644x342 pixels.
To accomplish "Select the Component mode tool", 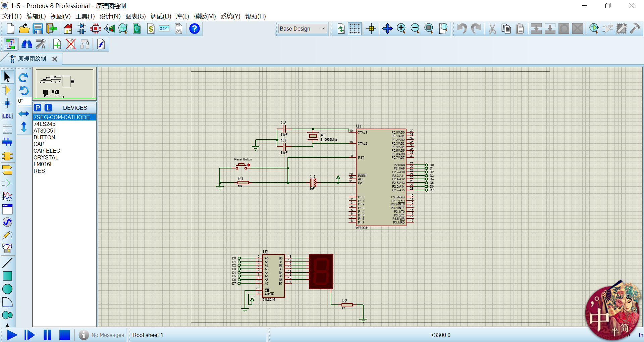I will click(7, 90).
